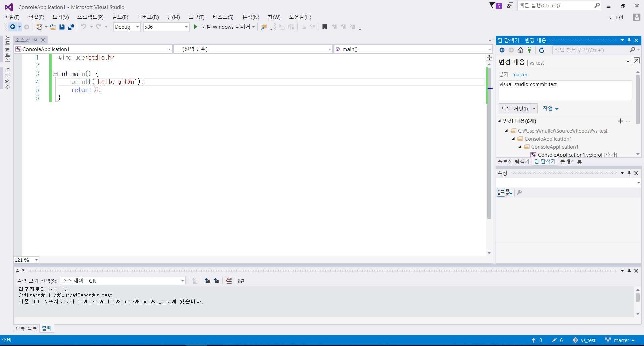Pop out the Changes page with the arrow icon
Image resolution: width=644 pixels, height=346 pixels.
coord(637,61)
